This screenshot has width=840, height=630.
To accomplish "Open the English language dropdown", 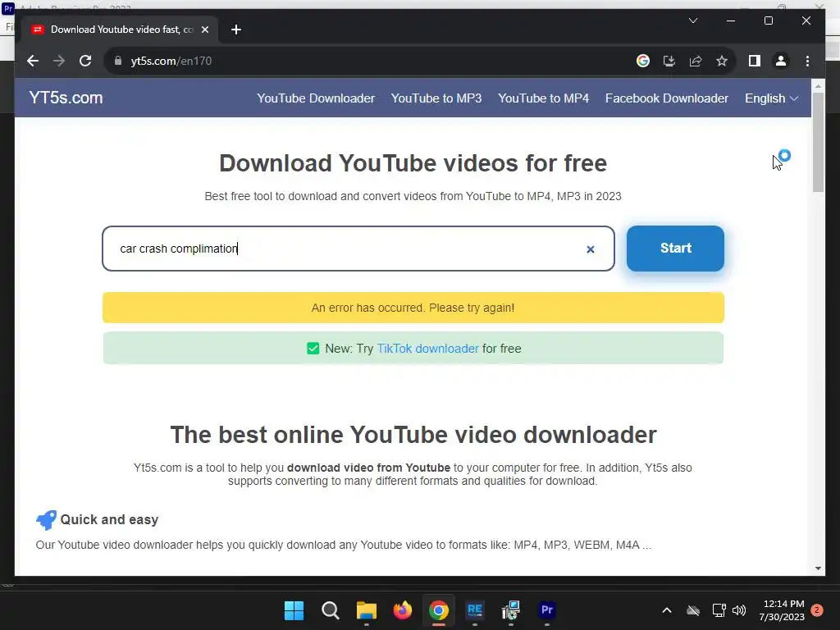I will point(771,98).
